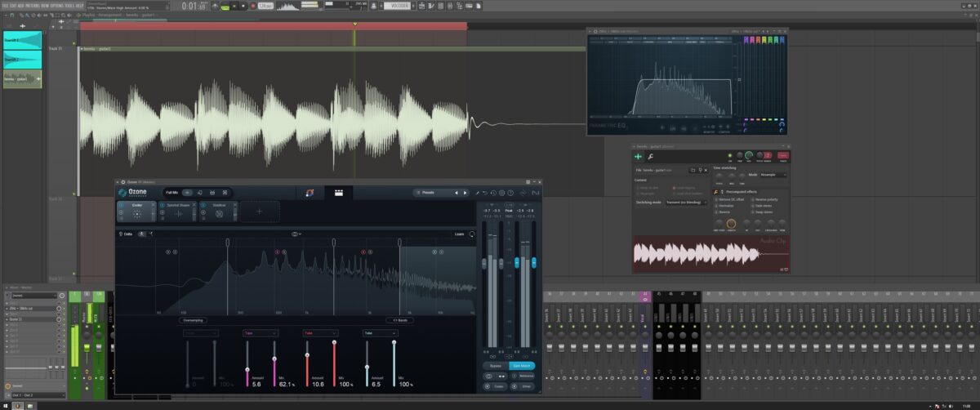Viewport: 980px width, 410px height.
Task: Toggle the Delta listen button
Action: pos(126,234)
